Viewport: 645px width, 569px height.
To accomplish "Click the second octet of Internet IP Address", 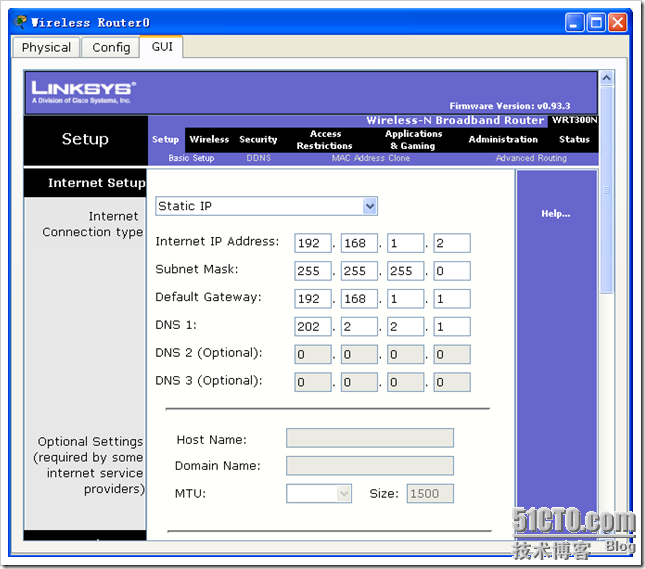I will tap(359, 243).
